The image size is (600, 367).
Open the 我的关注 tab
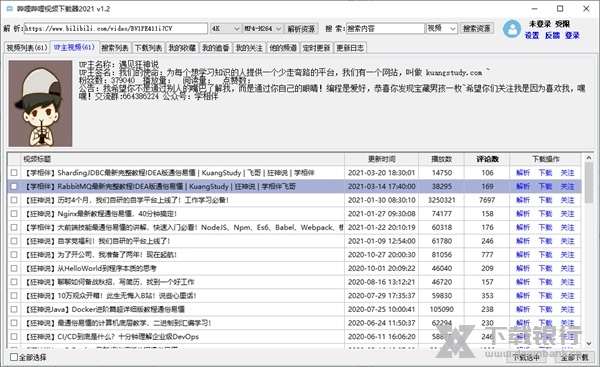249,48
